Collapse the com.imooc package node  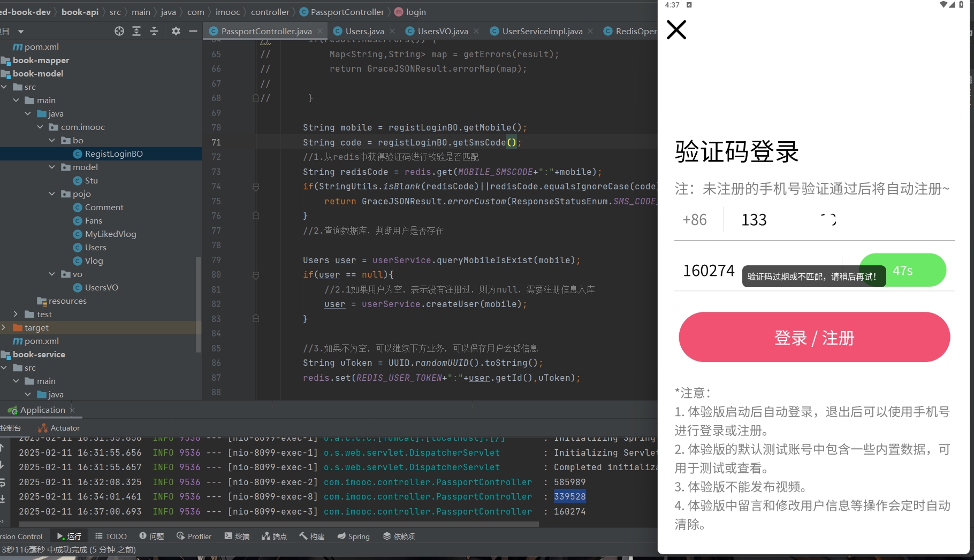click(x=40, y=127)
